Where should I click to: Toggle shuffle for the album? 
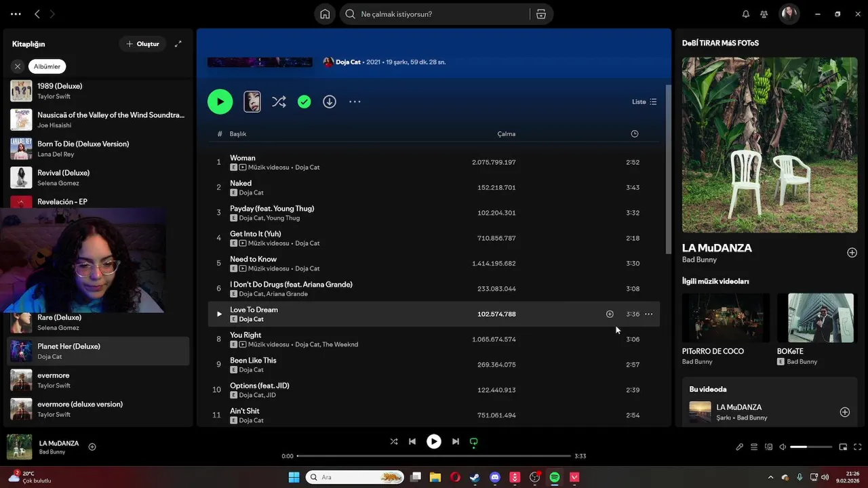point(279,102)
